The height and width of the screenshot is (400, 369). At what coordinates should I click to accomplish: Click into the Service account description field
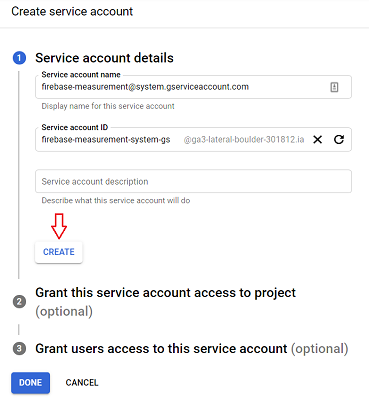pos(193,181)
